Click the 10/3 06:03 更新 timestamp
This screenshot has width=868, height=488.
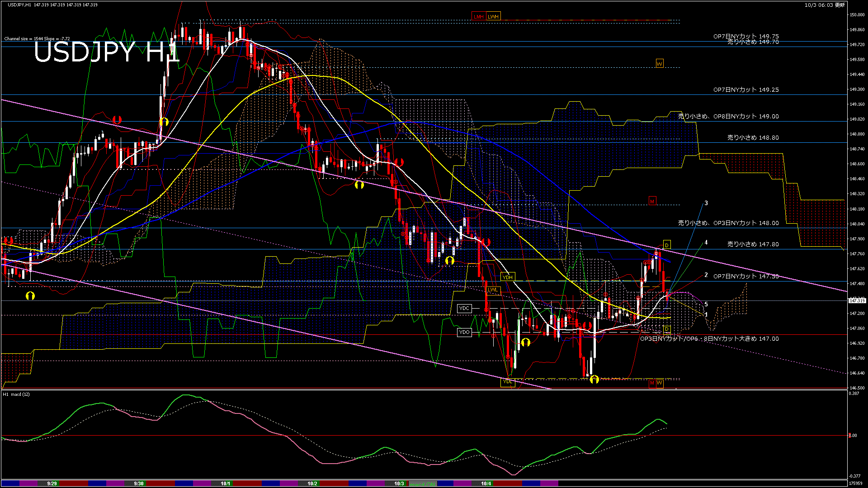[x=825, y=5]
